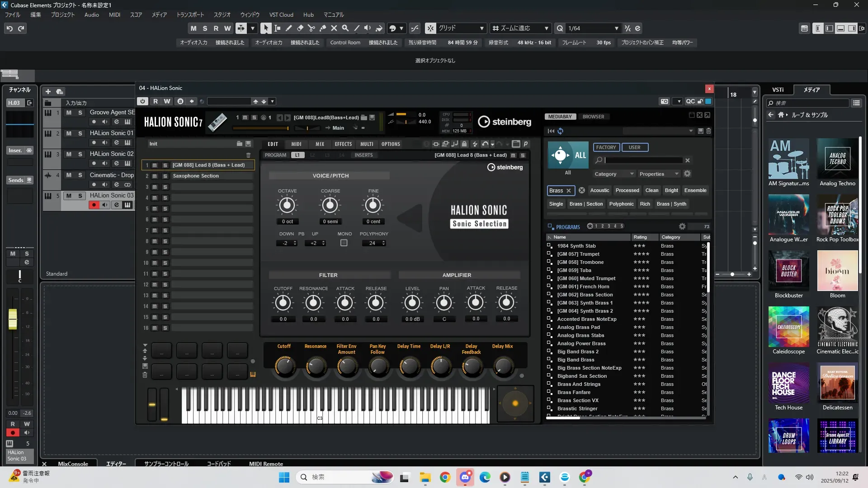The image size is (868, 488).
Task: Adjust the channel volume fader
Action: [13, 319]
